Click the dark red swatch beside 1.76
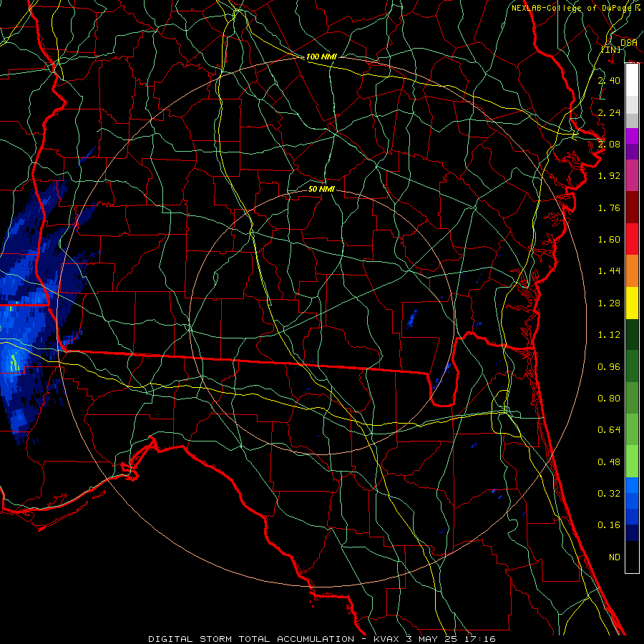Viewport: 644px width, 644px height. tap(632, 208)
